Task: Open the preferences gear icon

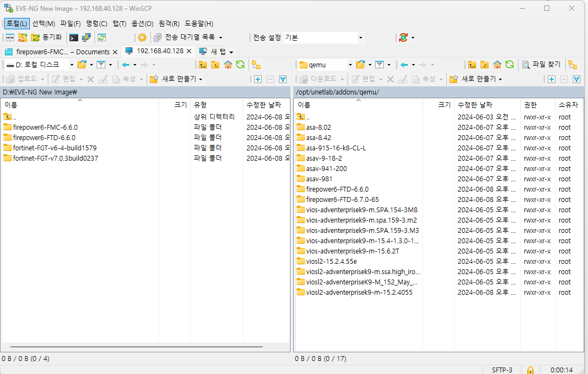Action: tap(142, 37)
